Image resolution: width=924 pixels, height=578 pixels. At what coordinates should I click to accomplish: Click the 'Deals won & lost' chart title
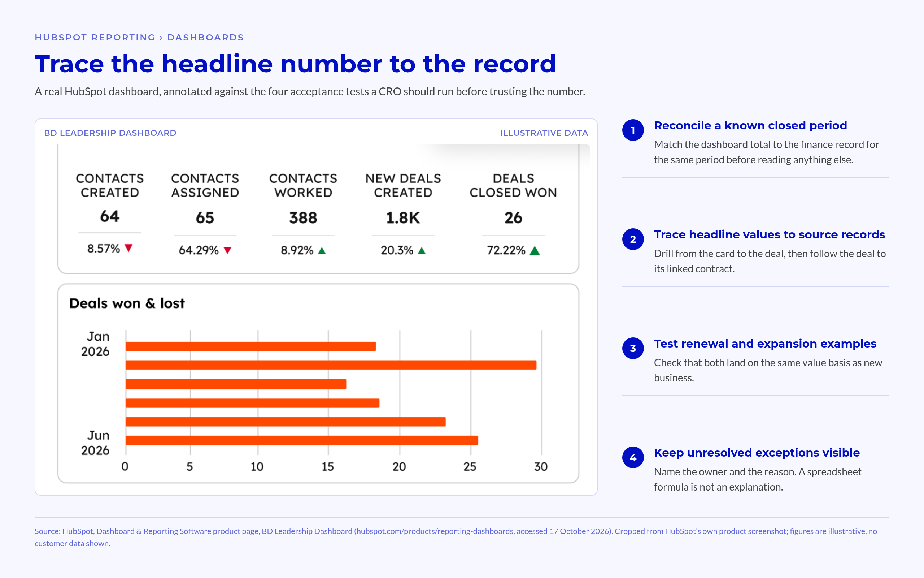click(x=127, y=303)
